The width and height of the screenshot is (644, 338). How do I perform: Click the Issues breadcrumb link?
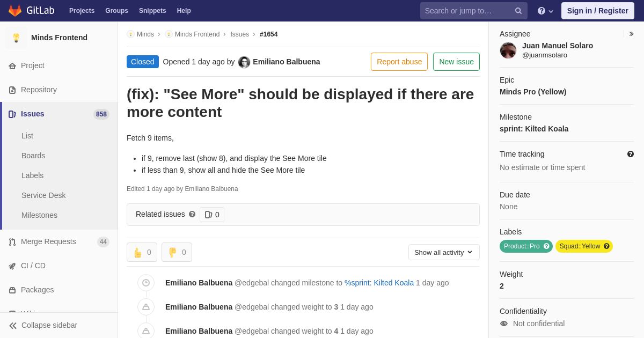(x=239, y=34)
